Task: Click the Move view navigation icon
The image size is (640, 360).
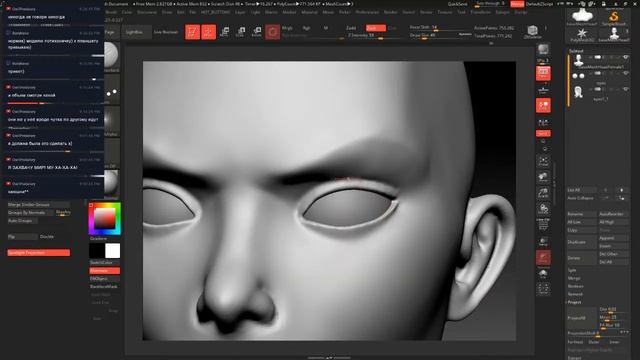Action: point(543,177)
